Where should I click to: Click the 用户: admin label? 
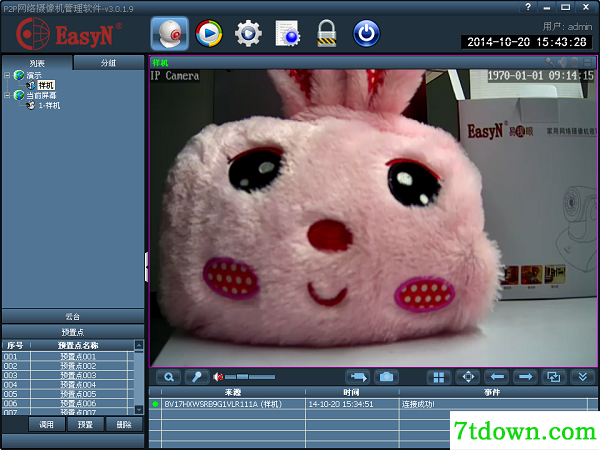[x=567, y=27]
